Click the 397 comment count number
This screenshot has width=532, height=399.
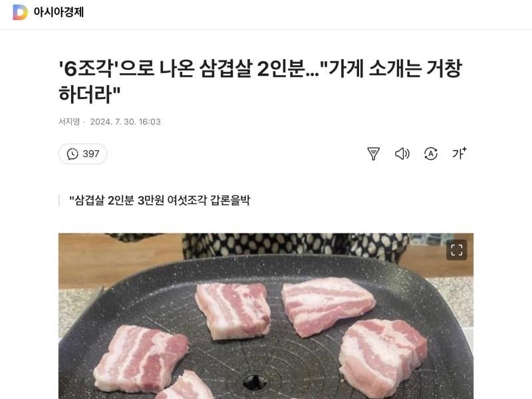coord(91,154)
